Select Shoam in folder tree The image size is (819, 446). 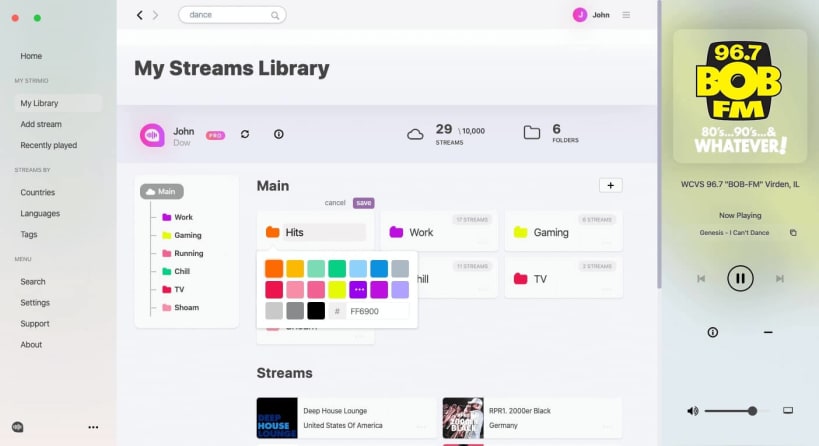pyautogui.click(x=181, y=308)
